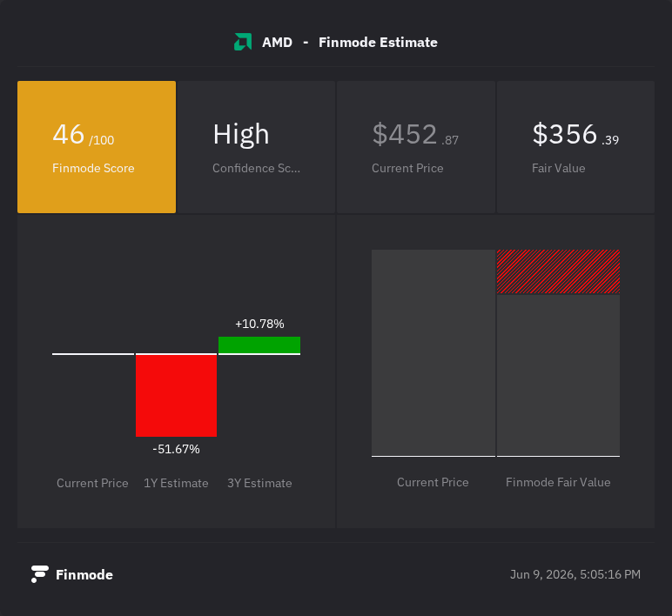Click the "1Y Estimate" axis label
Screen dimensions: 672x616
pyautogui.click(x=176, y=483)
